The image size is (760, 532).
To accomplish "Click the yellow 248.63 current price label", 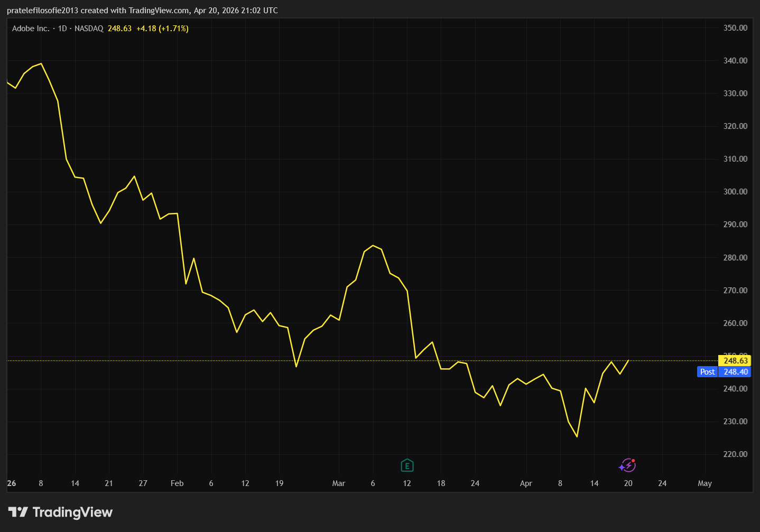I will (x=735, y=361).
